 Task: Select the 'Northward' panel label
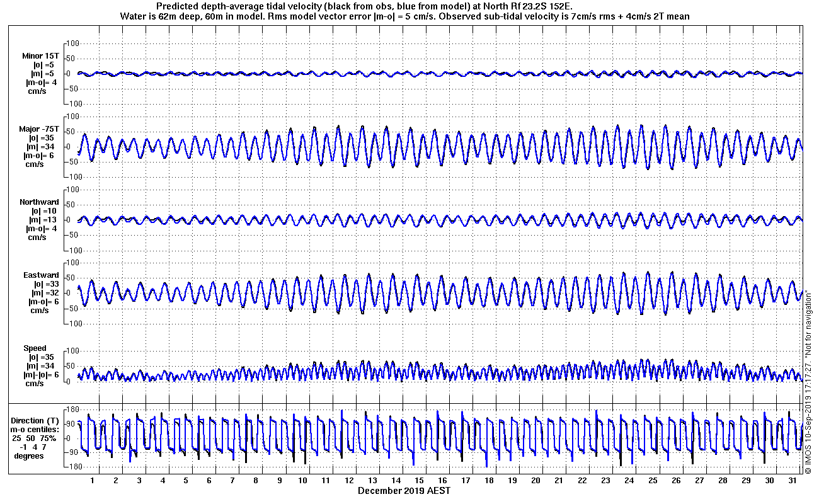(39, 202)
